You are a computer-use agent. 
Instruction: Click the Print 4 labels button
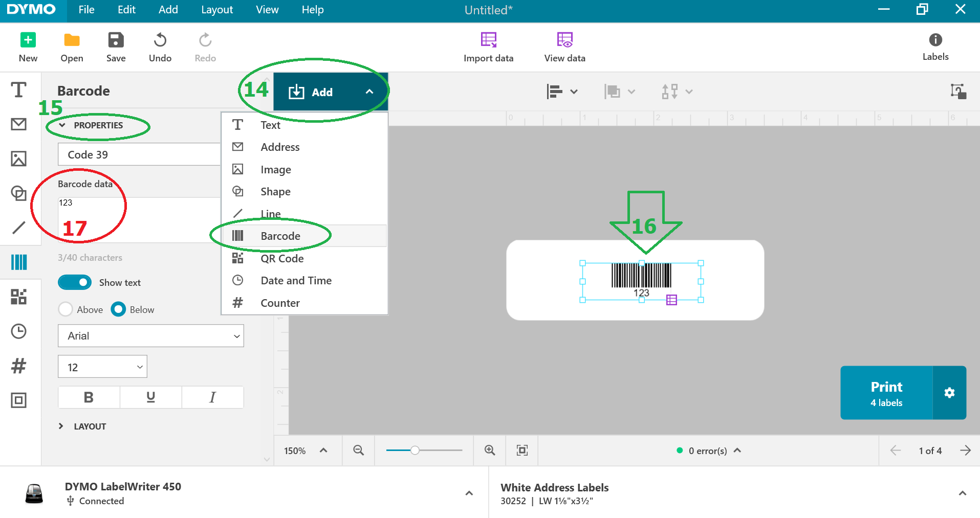tap(886, 393)
